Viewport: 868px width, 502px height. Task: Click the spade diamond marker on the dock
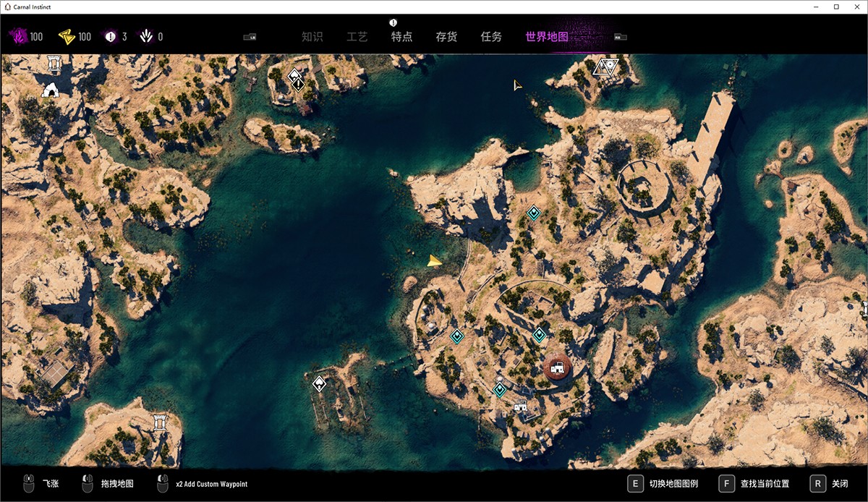[319, 383]
